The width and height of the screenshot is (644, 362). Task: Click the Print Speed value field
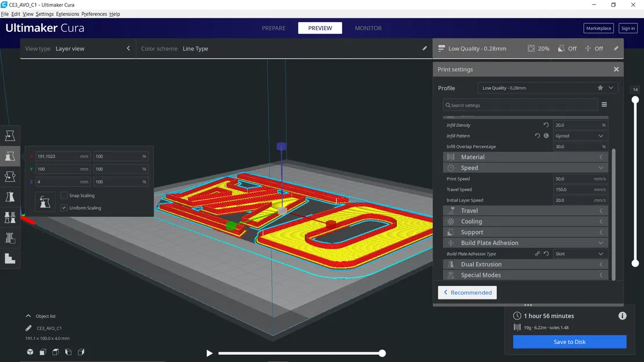[580, 178]
